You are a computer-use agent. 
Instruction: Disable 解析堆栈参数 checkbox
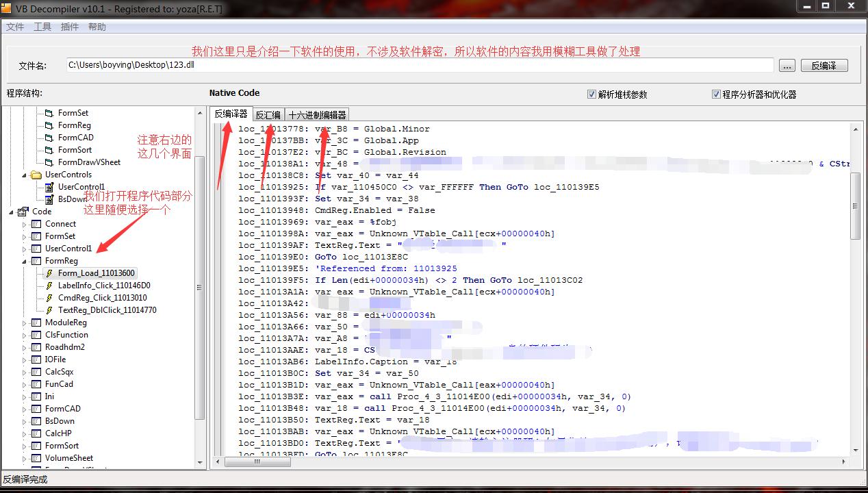[591, 94]
